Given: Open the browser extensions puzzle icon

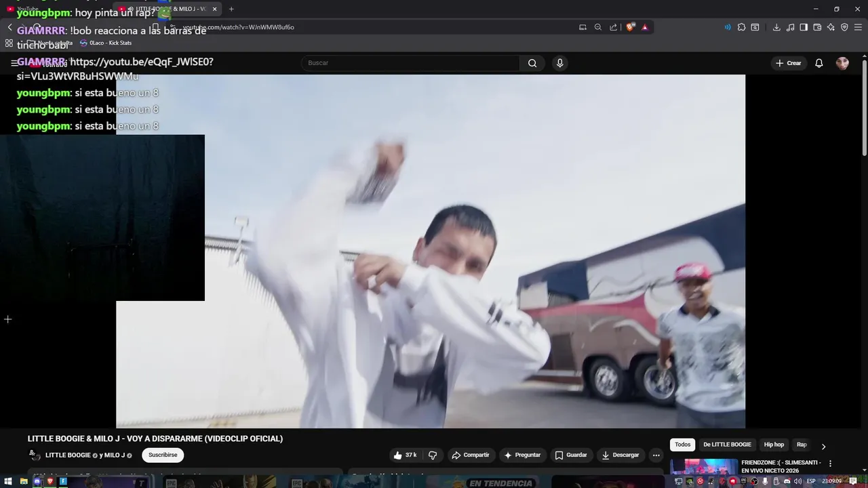Looking at the screenshot, I should pos(741,27).
